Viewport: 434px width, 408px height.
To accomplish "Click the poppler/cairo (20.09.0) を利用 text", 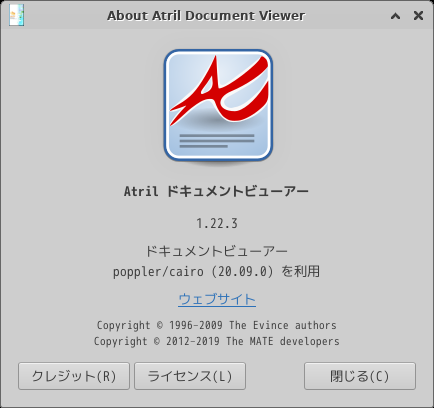I will pos(216,271).
